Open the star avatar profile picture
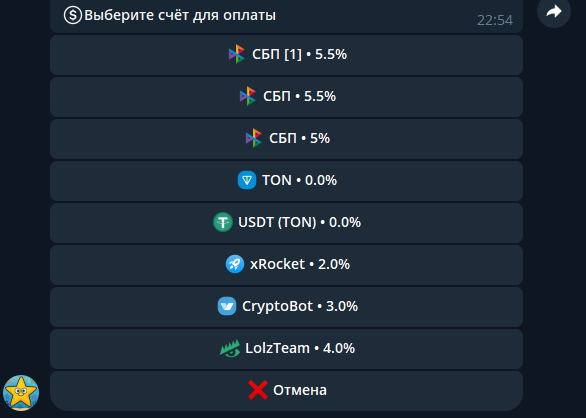The image size is (586, 418). pyautogui.click(x=21, y=393)
